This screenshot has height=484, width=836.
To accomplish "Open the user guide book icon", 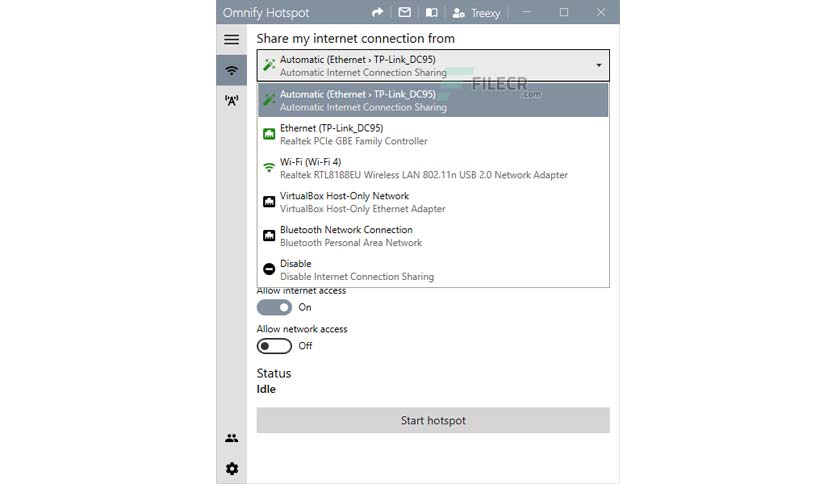I will [x=431, y=12].
